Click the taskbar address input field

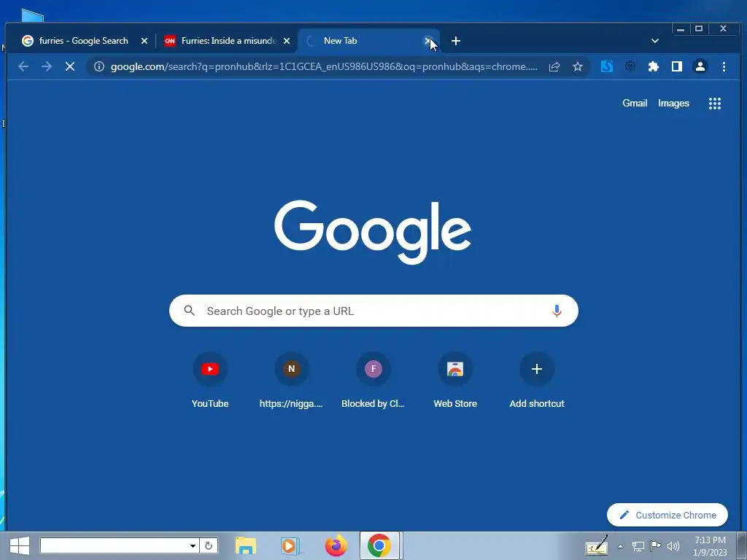113,545
